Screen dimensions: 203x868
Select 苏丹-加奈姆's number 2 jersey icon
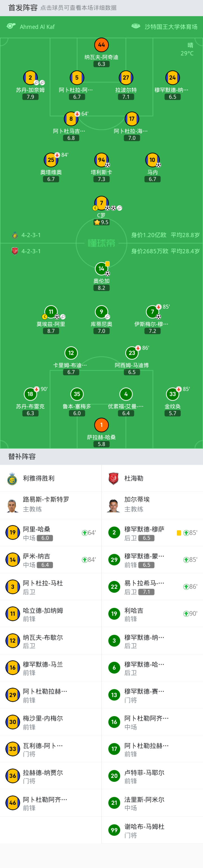coord(30,77)
